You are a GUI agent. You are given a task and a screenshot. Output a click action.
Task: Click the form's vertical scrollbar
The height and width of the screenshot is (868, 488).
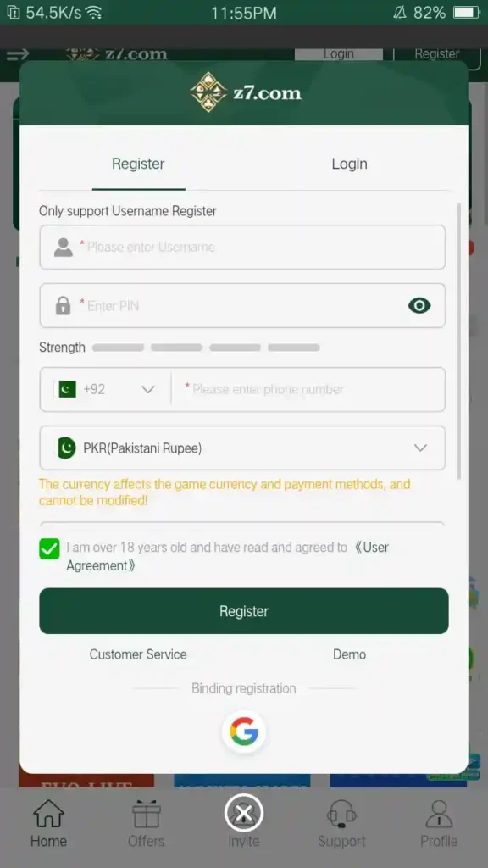point(458,341)
